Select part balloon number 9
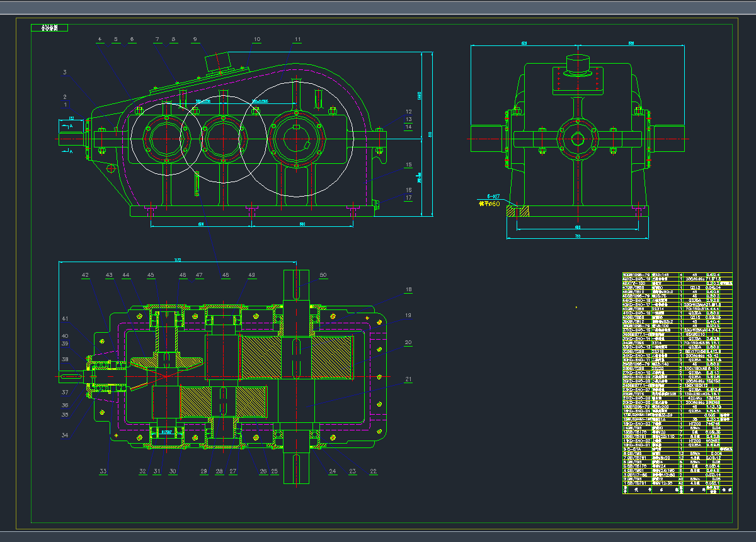Screen dimensions: 756x542 [195, 40]
